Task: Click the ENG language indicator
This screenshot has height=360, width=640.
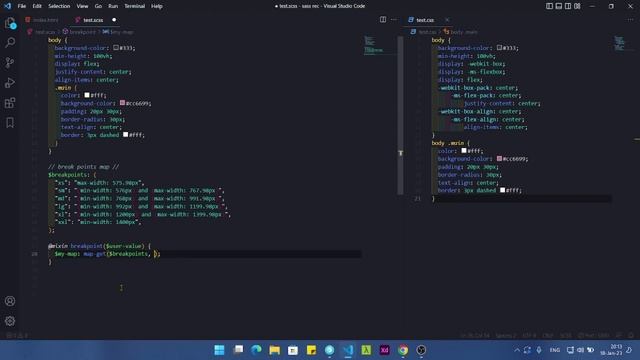Action: (x=555, y=350)
